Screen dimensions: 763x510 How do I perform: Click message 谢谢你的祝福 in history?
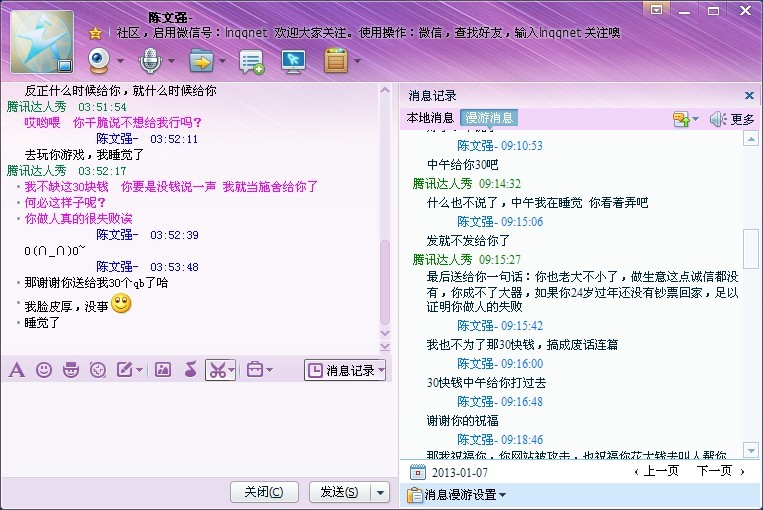[462, 420]
